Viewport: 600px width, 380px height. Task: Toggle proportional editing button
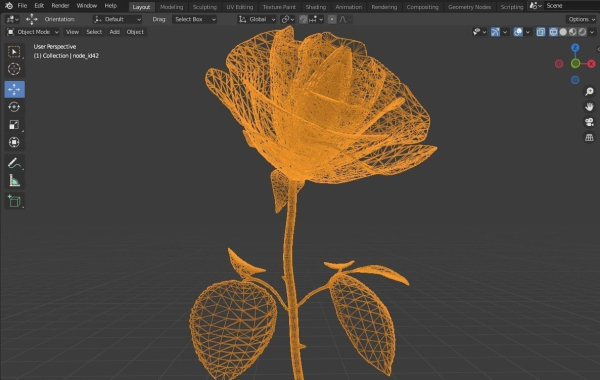click(x=332, y=19)
